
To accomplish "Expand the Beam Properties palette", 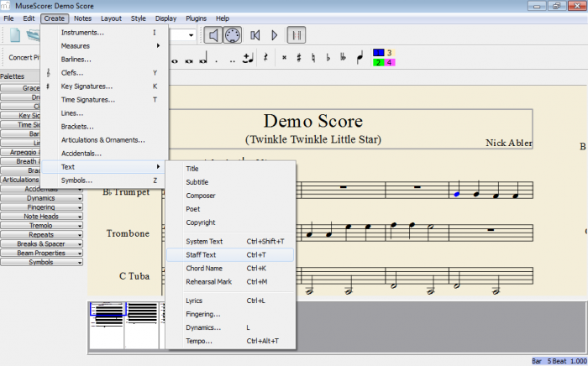I will [x=41, y=254].
